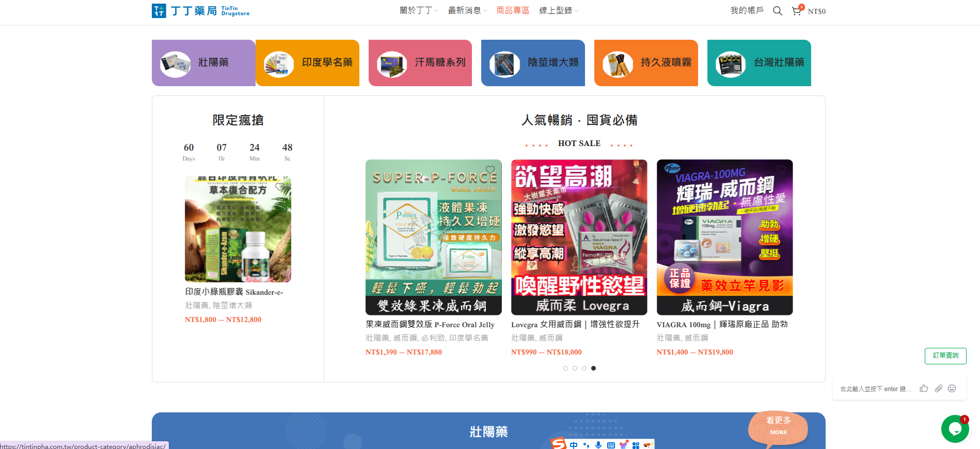The image size is (980, 449).
Task: Click the 台灣壯陽藥 category round thumbnail
Action: coord(731,65)
